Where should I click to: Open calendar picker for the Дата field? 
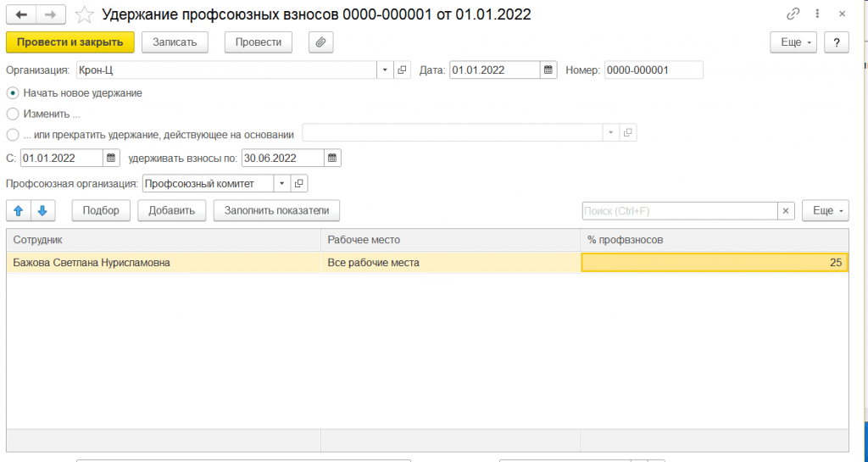click(x=548, y=70)
